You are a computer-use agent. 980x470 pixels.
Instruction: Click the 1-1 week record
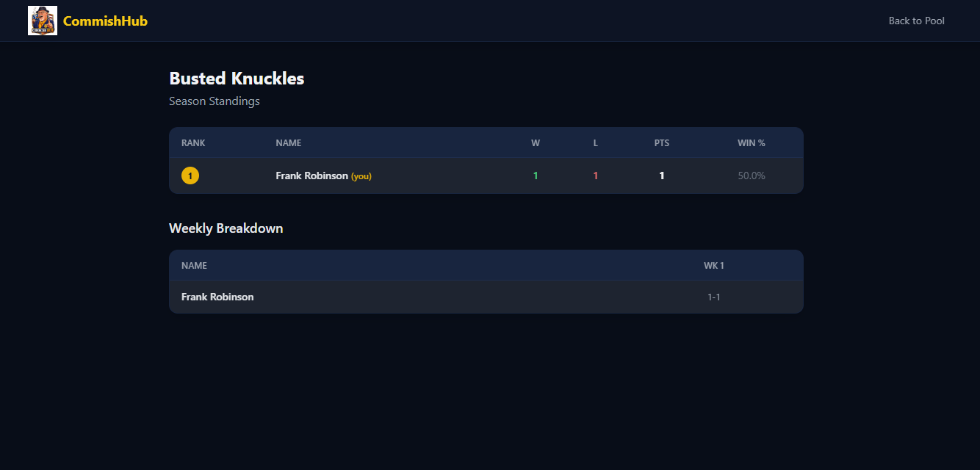pyautogui.click(x=714, y=297)
